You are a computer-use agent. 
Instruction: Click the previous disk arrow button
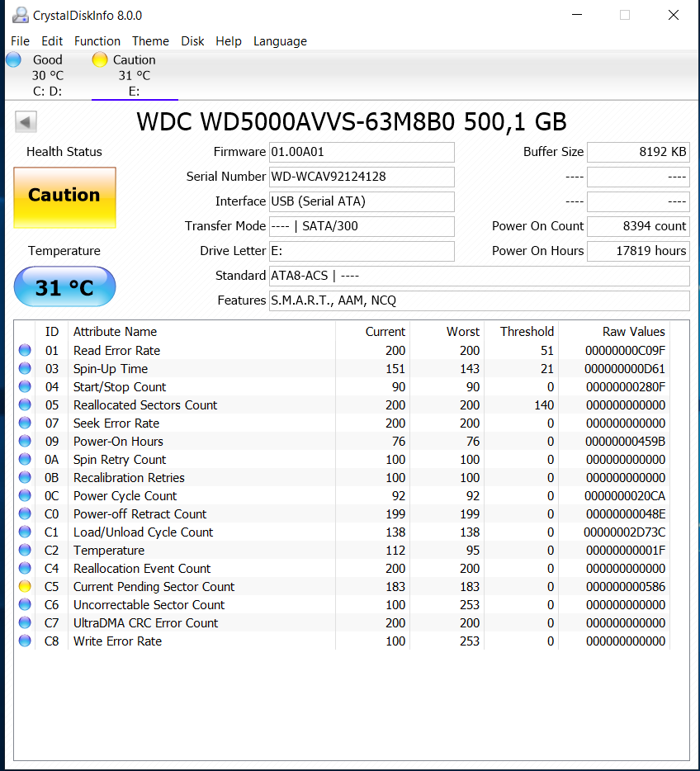point(26,121)
